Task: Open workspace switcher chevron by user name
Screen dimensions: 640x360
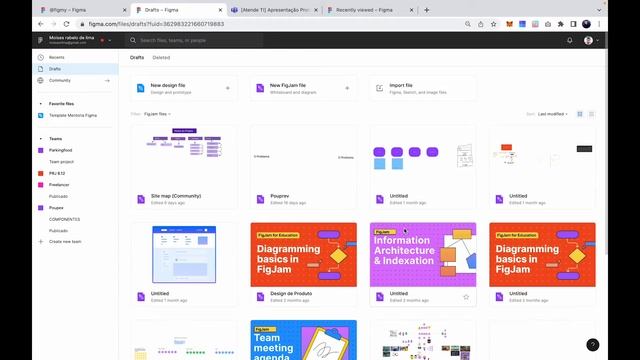Action: [x=109, y=40]
